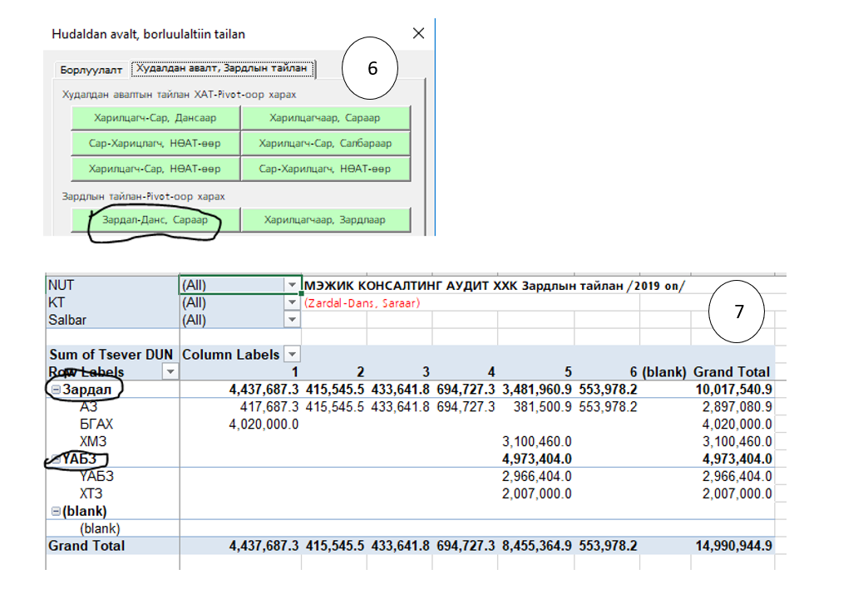Screen dimensions: 868x594
Task: Open the Row Labels filter arrow
Action: pos(169,372)
